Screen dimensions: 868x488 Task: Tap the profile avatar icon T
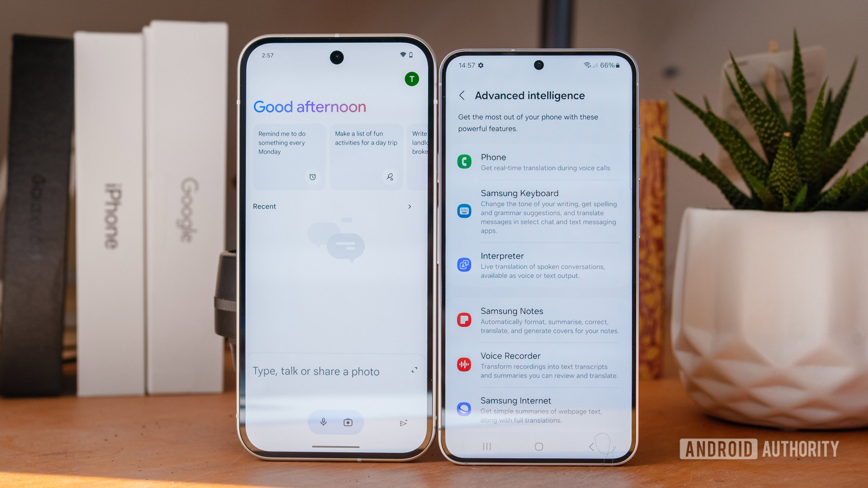pos(411,79)
